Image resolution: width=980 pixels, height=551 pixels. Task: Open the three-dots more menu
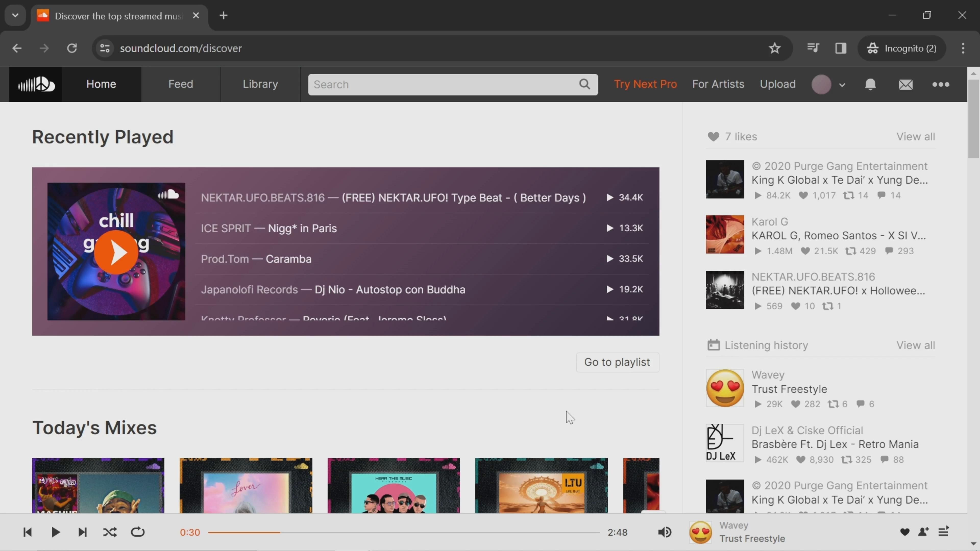[940, 84]
